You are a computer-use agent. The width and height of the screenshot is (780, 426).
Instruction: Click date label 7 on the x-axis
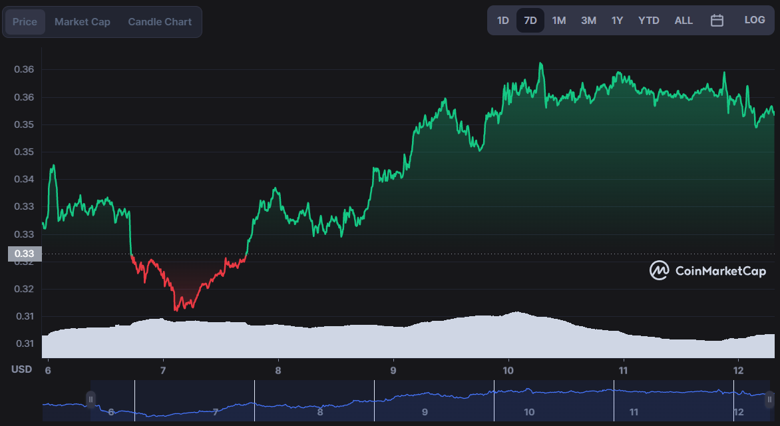pyautogui.click(x=163, y=370)
